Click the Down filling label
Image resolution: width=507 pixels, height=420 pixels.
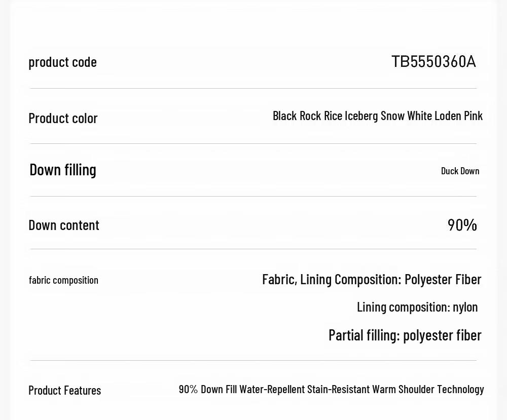[x=63, y=170]
